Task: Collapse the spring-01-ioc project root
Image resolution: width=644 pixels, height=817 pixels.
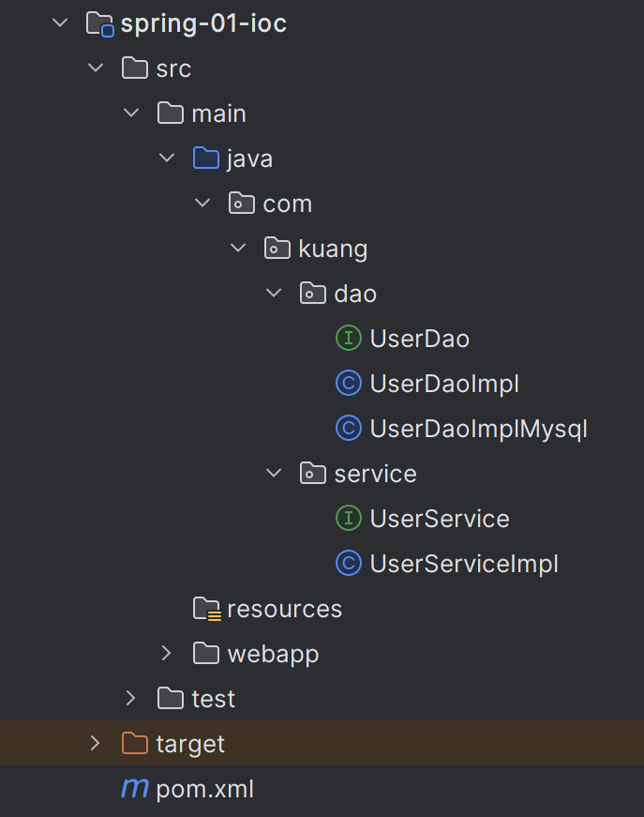Action: (61, 23)
